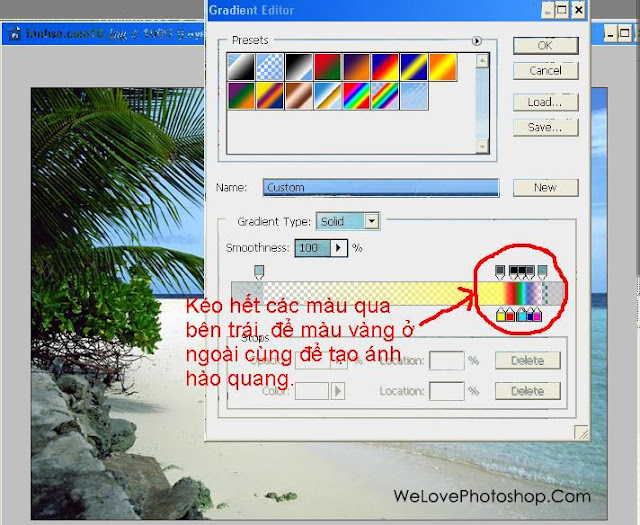Open the Color swatch dropdown arrow

[338, 391]
